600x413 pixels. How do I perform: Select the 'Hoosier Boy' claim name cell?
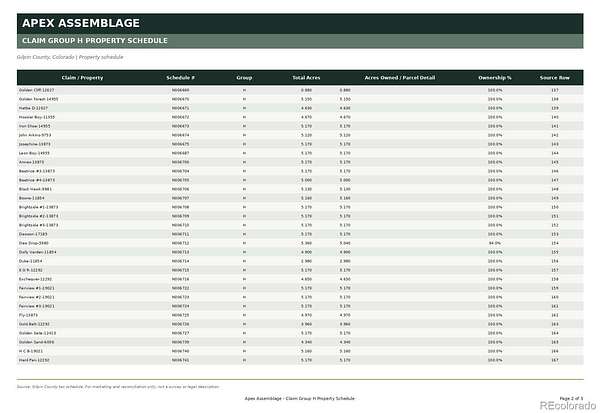coord(37,117)
